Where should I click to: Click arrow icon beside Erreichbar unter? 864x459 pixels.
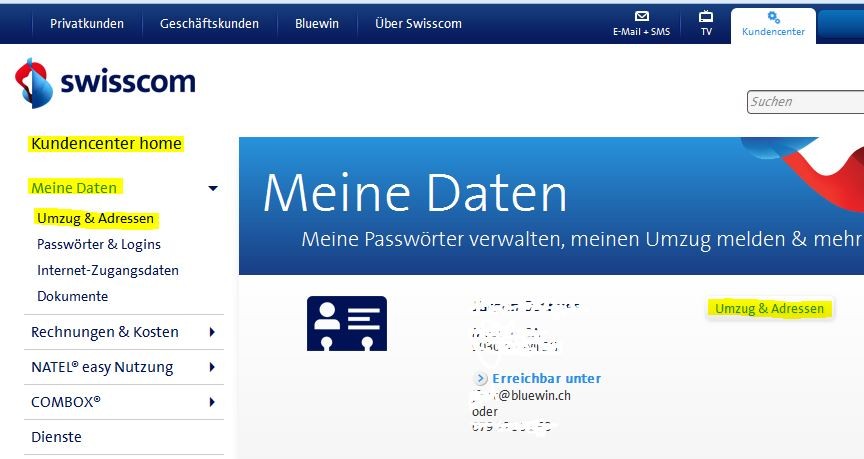pos(481,379)
